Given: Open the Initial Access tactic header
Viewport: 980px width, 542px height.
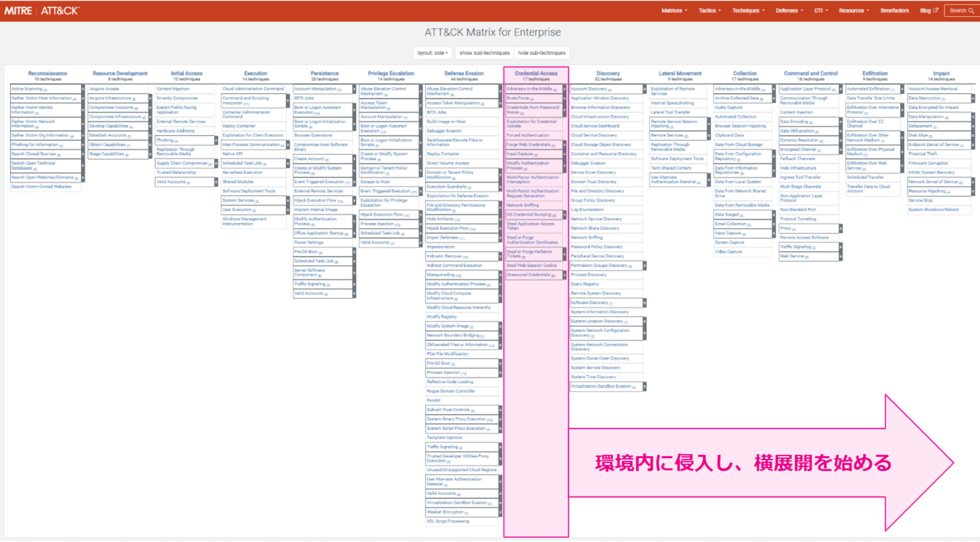Looking at the screenshot, I should 187,74.
